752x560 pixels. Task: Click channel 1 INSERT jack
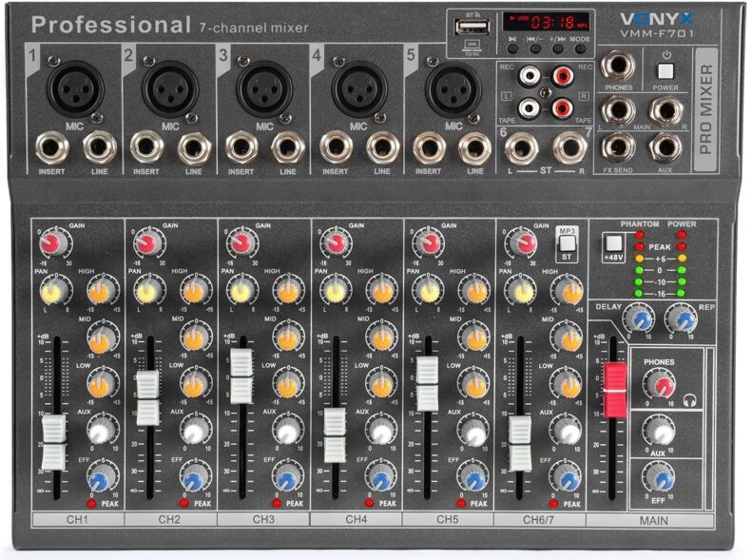[x=51, y=147]
